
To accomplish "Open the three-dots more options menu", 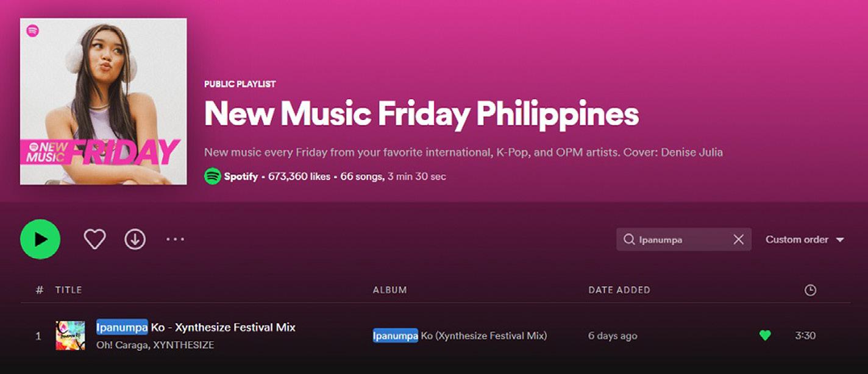I will point(175,239).
